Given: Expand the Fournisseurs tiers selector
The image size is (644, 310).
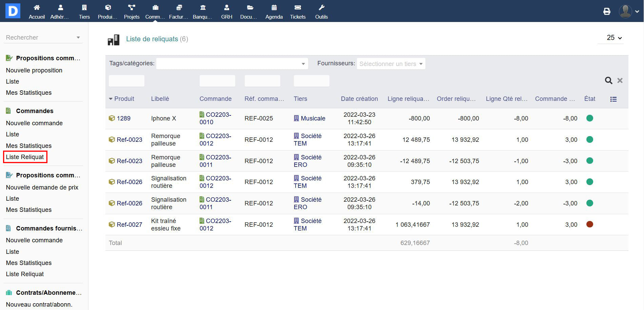Looking at the screenshot, I should coord(391,64).
